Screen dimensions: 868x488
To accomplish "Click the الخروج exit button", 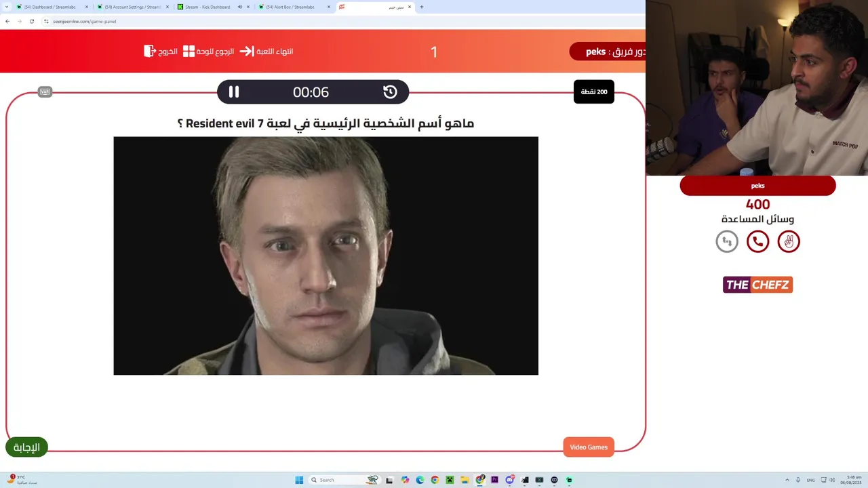I will coord(161,51).
